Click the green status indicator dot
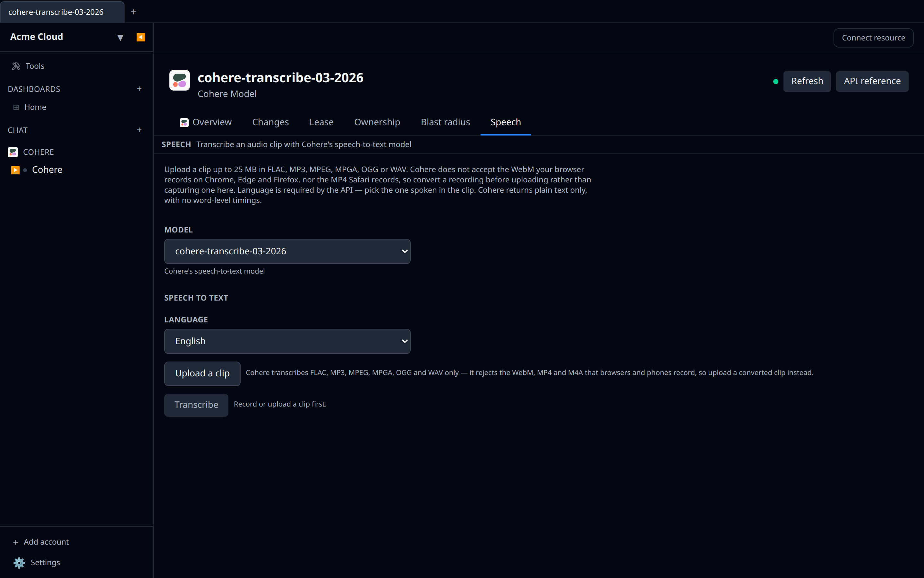This screenshot has height=578, width=924. (x=775, y=82)
